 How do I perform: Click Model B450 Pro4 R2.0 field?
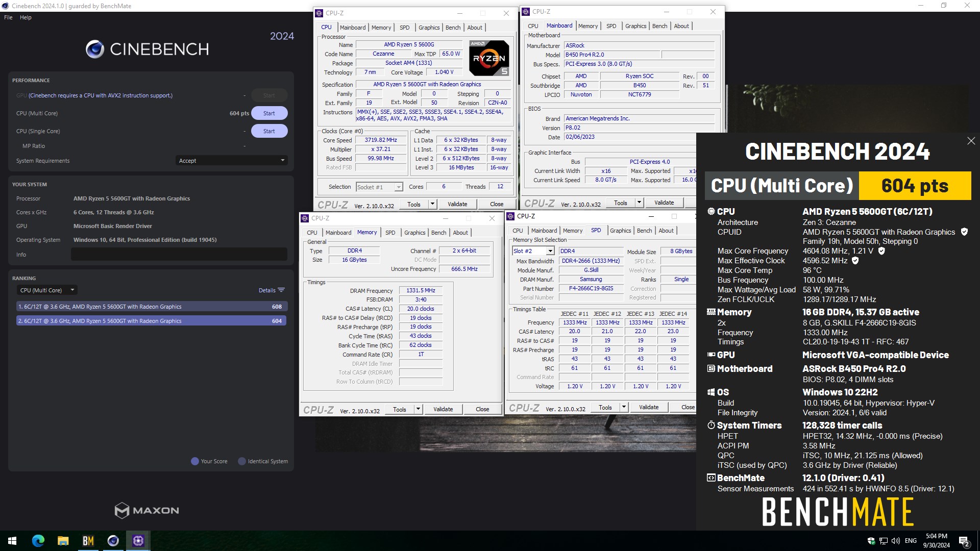point(612,55)
